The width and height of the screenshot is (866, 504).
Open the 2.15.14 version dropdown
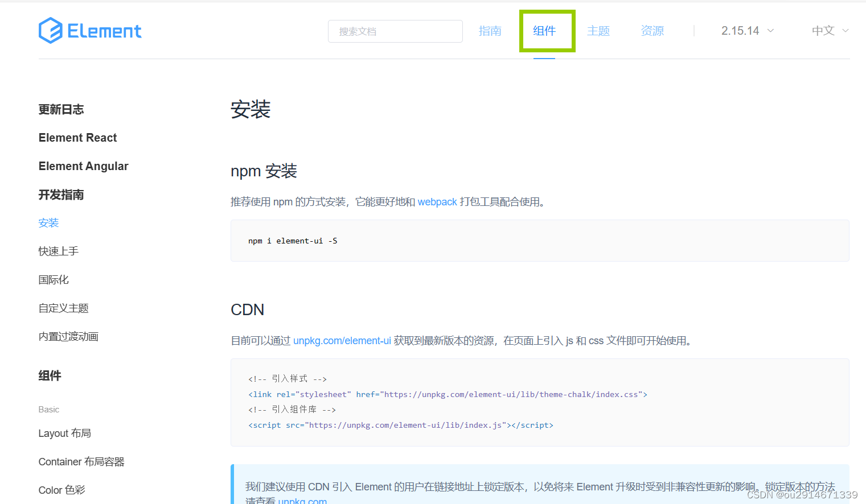click(x=748, y=31)
